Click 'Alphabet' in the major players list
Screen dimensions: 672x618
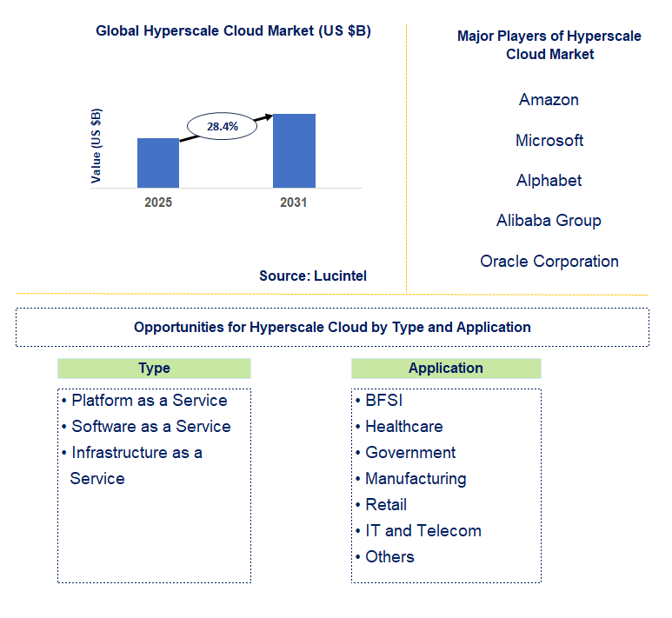549,181
